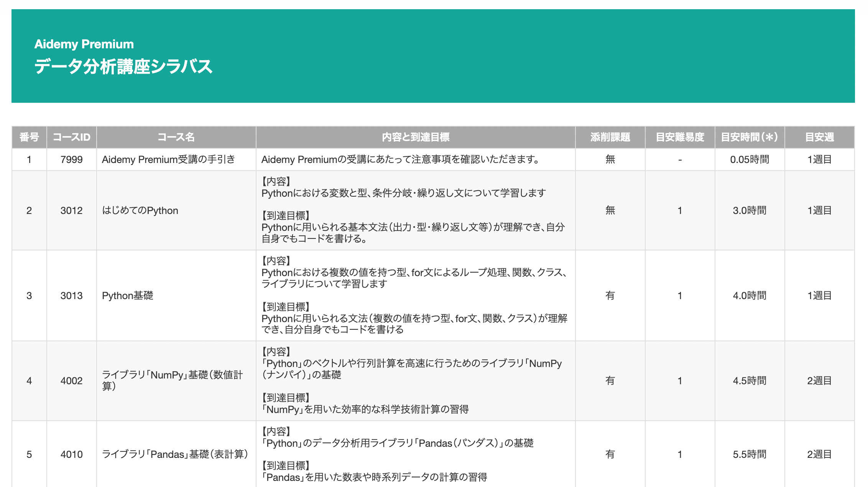Click course name Aidemy Premium受講の手引き
868x487 pixels.
point(168,160)
